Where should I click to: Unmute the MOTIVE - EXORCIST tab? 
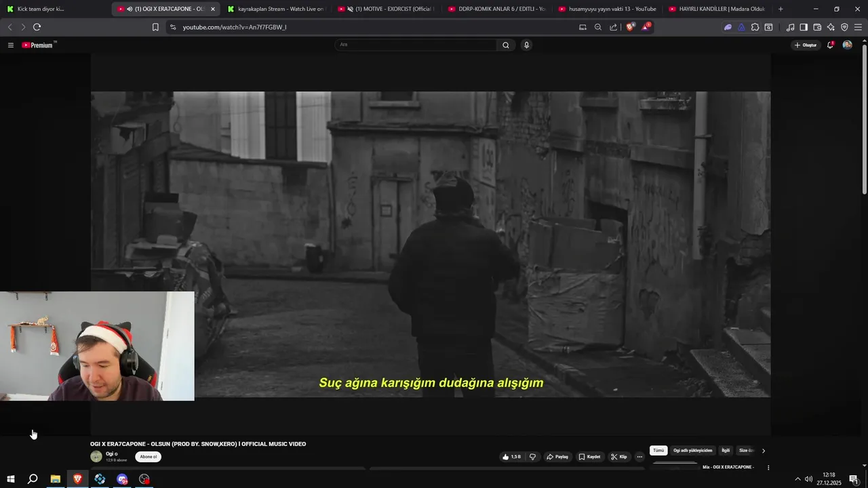[x=351, y=9]
